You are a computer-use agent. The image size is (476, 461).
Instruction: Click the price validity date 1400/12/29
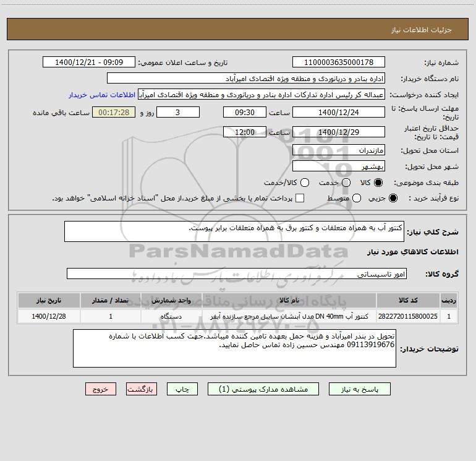click(x=339, y=132)
